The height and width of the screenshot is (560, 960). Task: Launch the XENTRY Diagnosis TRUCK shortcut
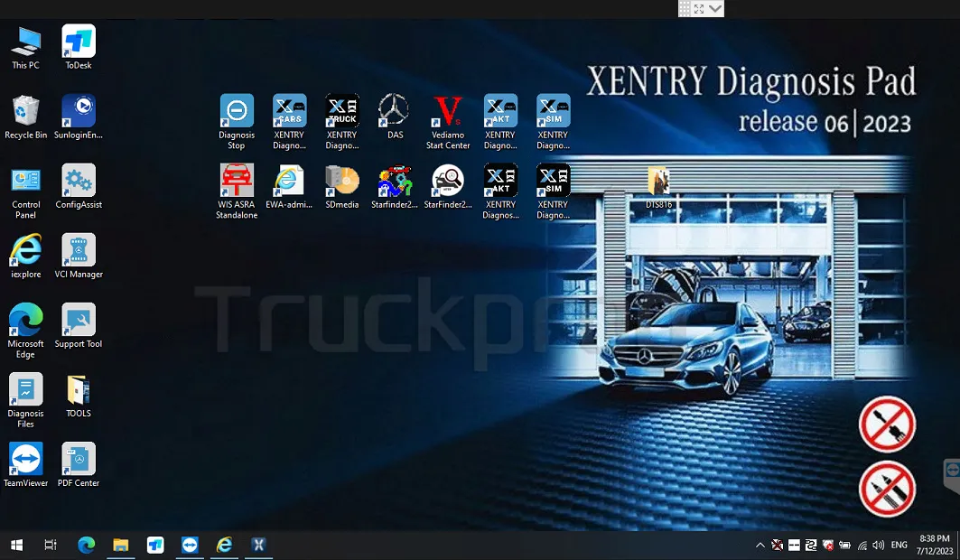[x=341, y=112]
